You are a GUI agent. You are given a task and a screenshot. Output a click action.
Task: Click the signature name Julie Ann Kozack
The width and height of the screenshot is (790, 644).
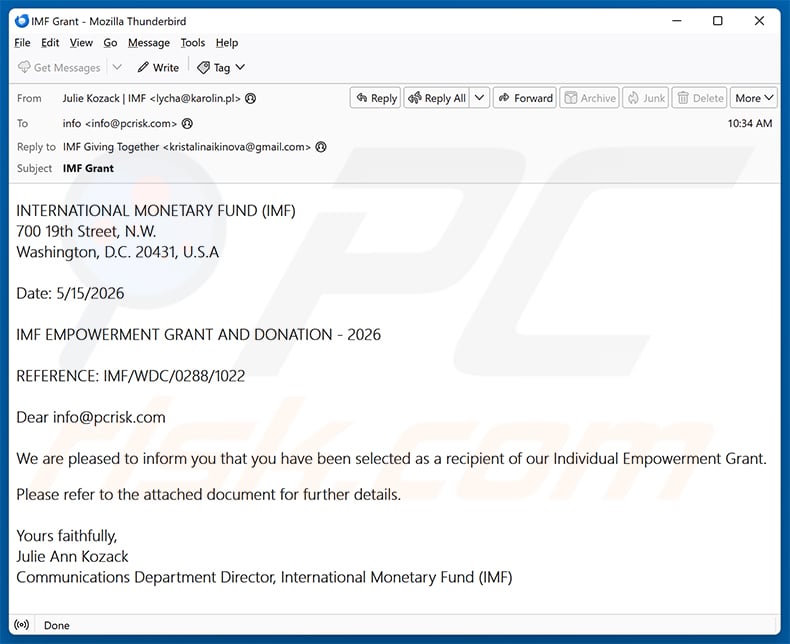[72, 556]
